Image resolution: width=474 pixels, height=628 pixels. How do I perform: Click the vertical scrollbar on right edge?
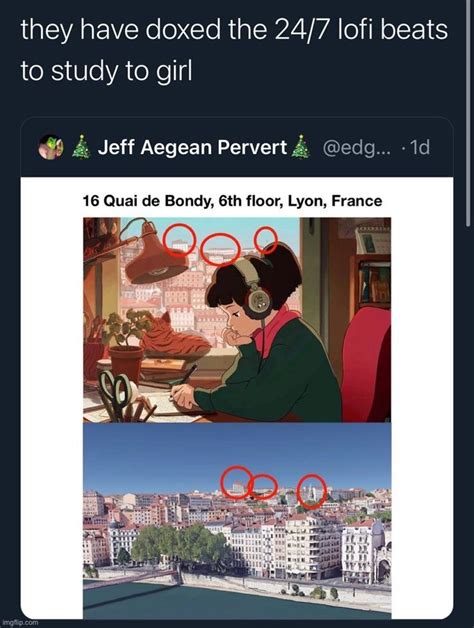468,114
